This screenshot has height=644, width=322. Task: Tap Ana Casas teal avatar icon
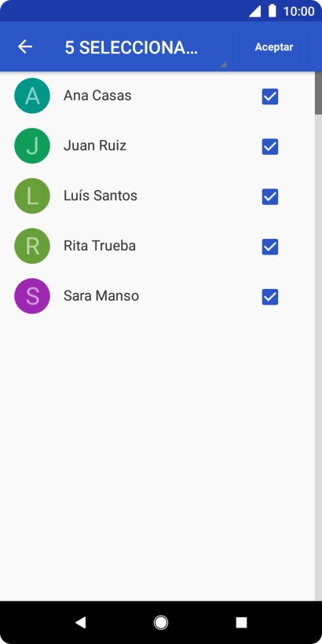click(32, 96)
